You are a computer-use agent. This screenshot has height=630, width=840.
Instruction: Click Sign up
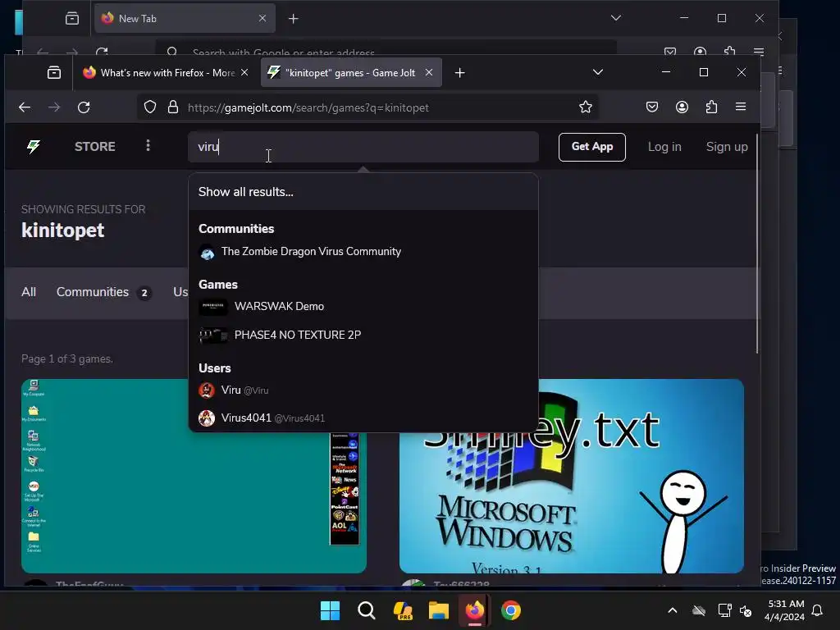(727, 147)
